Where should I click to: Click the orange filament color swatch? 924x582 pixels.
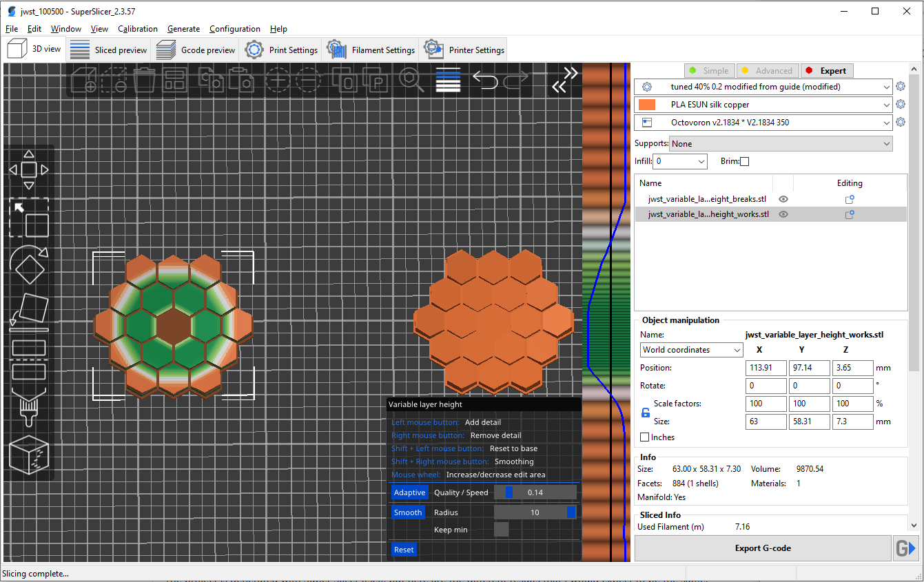[647, 105]
